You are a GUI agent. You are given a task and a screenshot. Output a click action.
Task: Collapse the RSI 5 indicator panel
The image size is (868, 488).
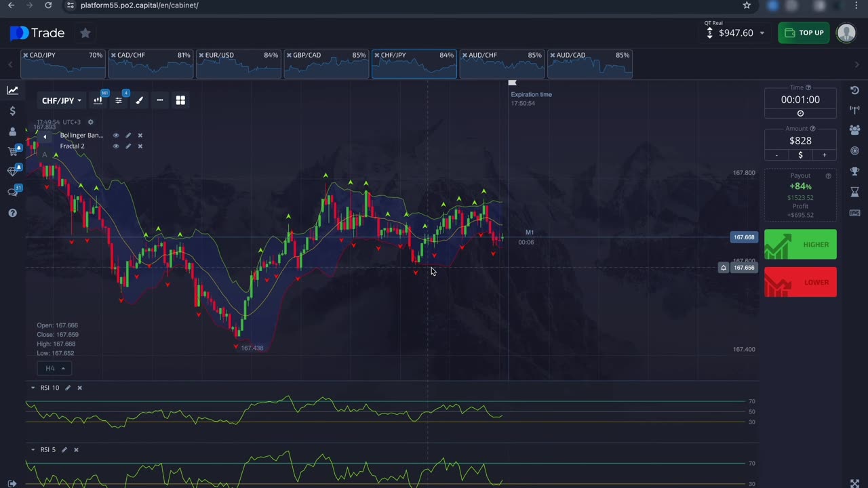pos(33,449)
